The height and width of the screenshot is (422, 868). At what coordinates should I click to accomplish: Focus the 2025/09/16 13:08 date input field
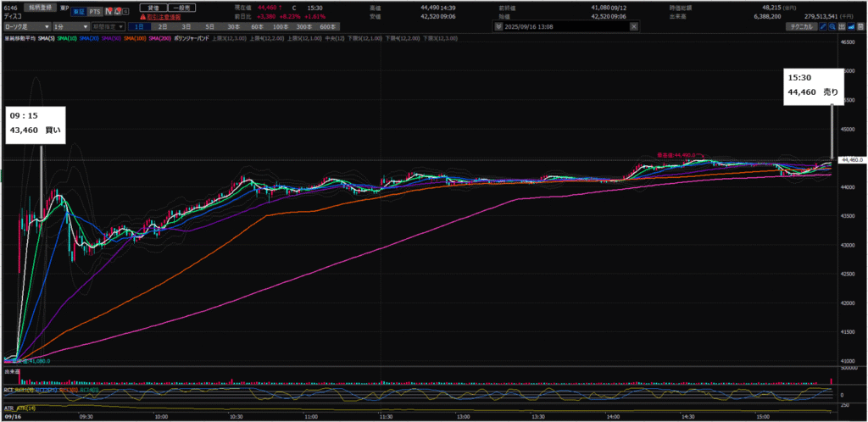tap(565, 26)
